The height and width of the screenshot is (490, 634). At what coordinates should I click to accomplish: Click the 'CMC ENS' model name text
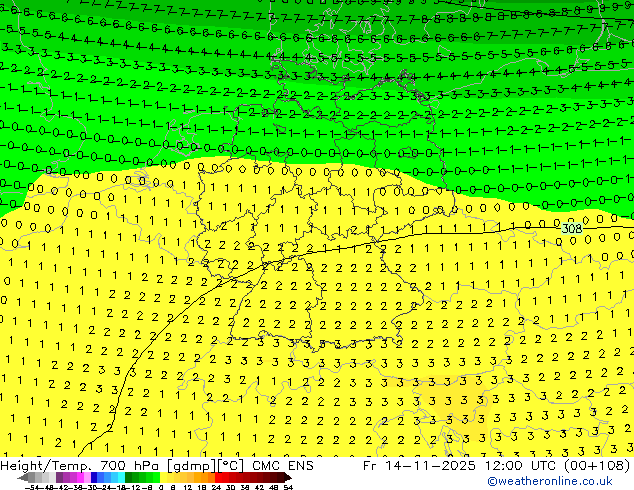click(283, 466)
